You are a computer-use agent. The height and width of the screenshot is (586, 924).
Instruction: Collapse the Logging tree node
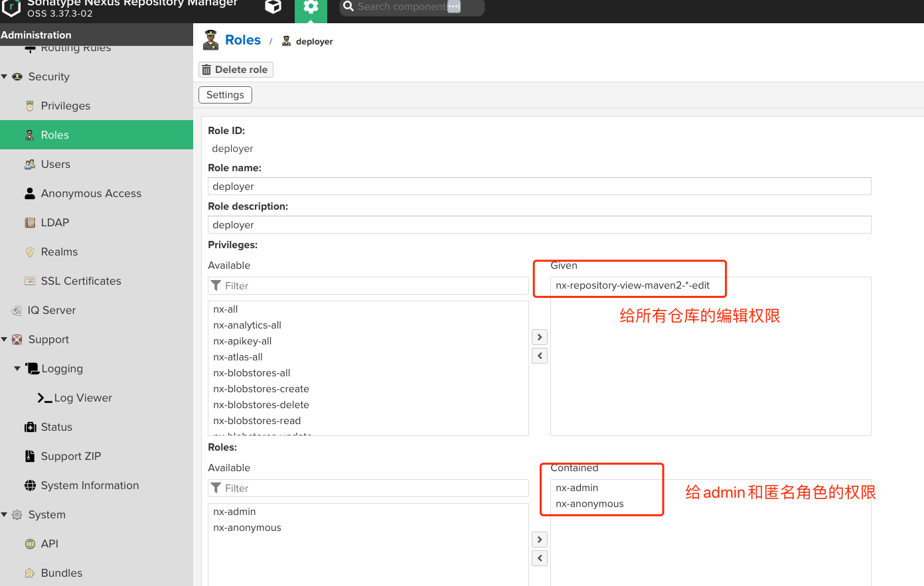tap(17, 369)
